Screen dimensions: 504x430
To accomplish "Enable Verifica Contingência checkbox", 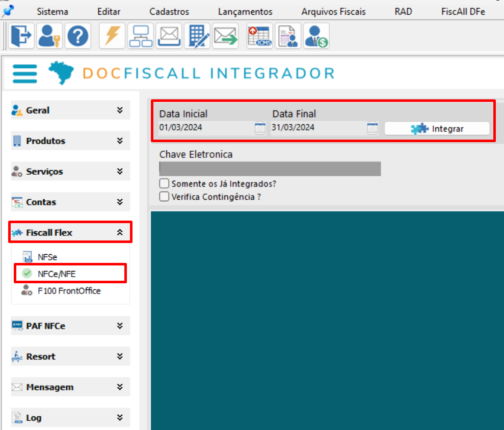I will (164, 196).
